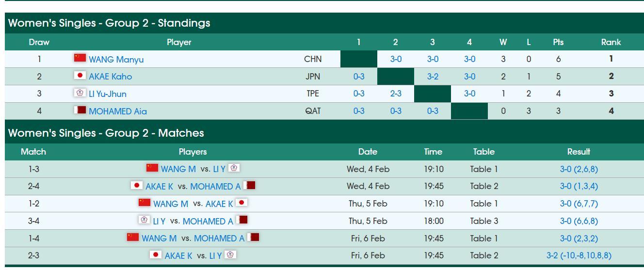Click Chinese Taipei flag beside LI Yu-Jhun
The width and height of the screenshot is (644, 270).
coord(80,93)
